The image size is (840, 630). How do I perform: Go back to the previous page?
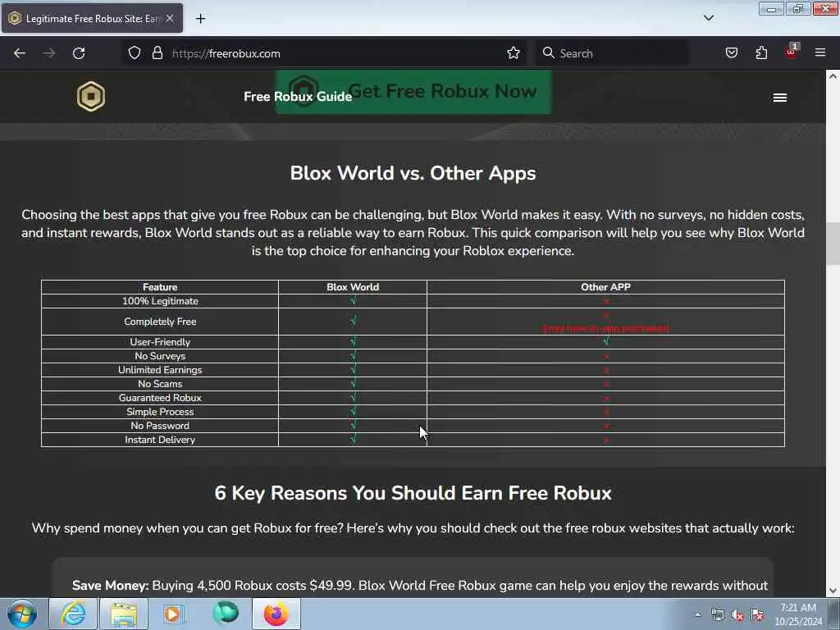click(20, 53)
